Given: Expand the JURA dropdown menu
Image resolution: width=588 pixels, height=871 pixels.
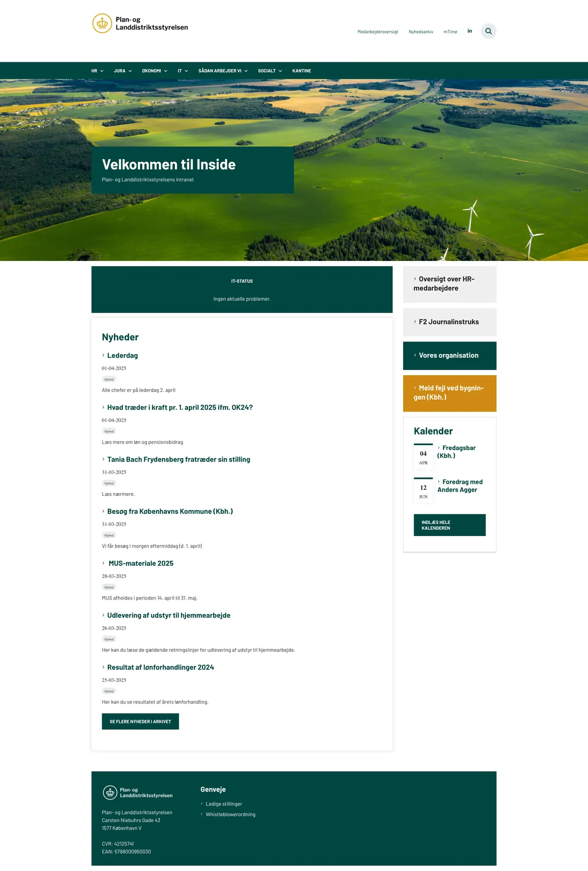Looking at the screenshot, I should click(123, 71).
